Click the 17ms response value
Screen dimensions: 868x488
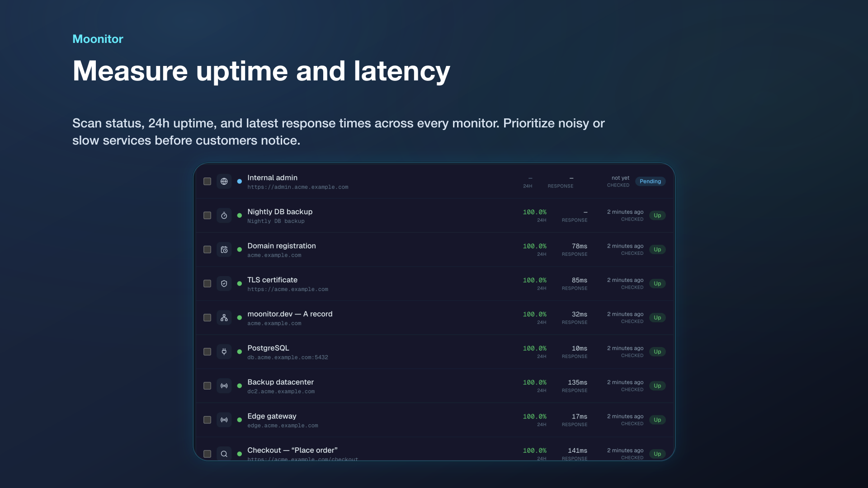[579, 417]
